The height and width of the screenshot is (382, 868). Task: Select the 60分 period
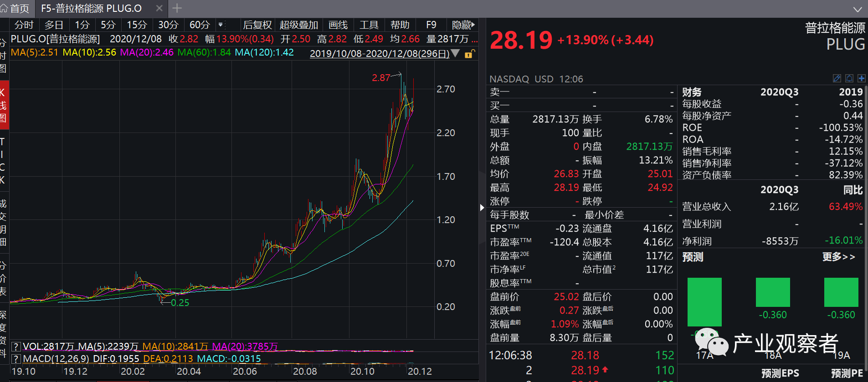point(200,25)
